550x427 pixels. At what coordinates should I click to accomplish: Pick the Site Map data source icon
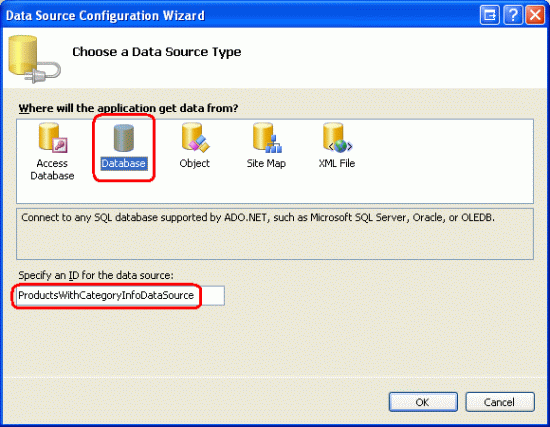pos(267,138)
